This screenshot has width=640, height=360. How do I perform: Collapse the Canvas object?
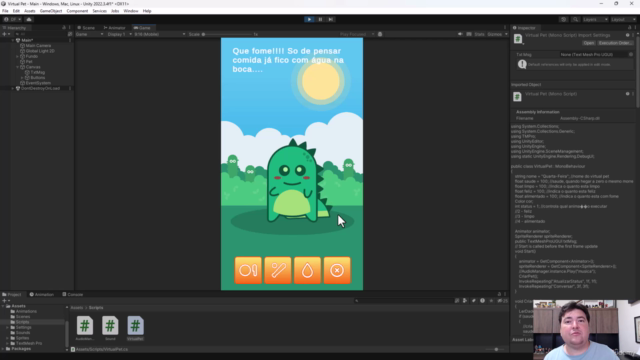click(18, 67)
